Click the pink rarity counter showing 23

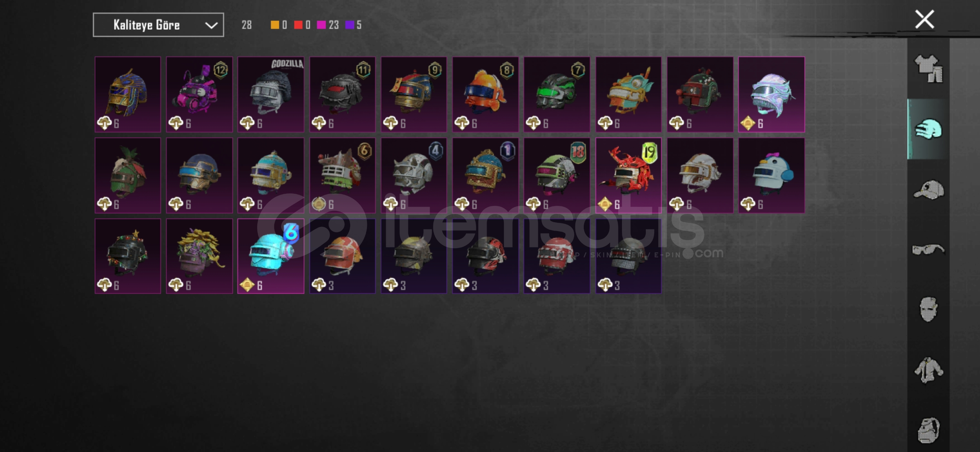click(x=328, y=25)
